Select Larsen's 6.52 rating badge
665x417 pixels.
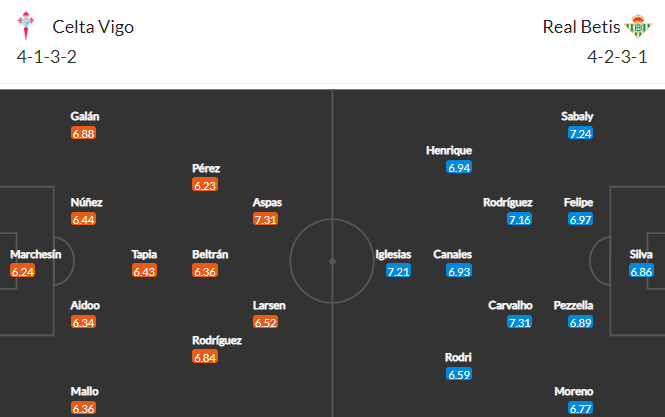coord(265,322)
